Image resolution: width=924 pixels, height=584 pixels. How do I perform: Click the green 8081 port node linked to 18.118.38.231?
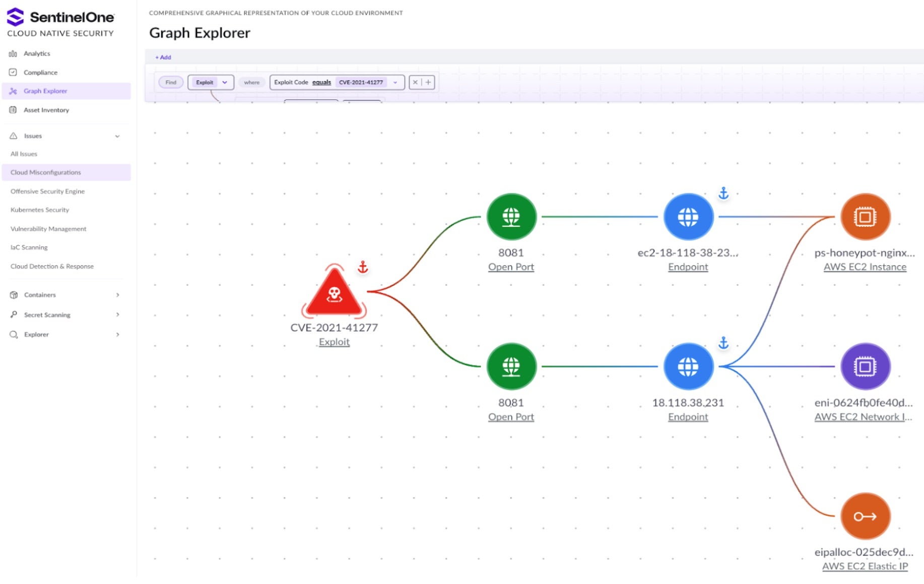coord(511,367)
